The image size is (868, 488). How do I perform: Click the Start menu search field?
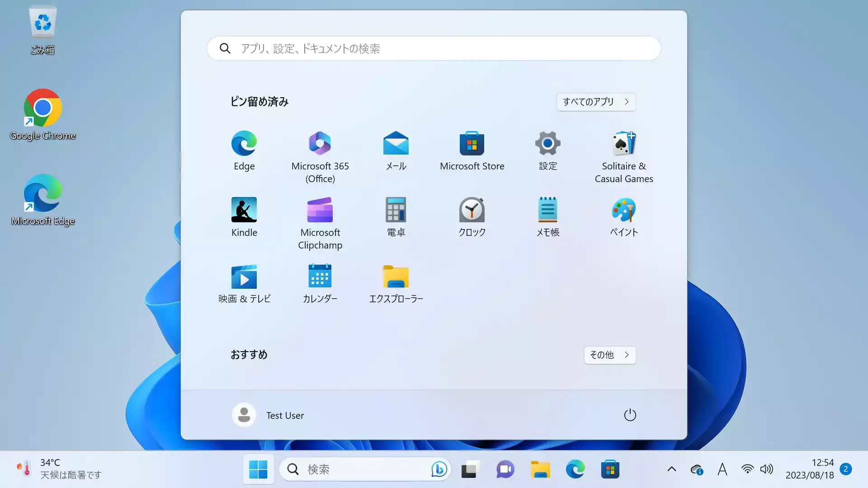tap(434, 48)
